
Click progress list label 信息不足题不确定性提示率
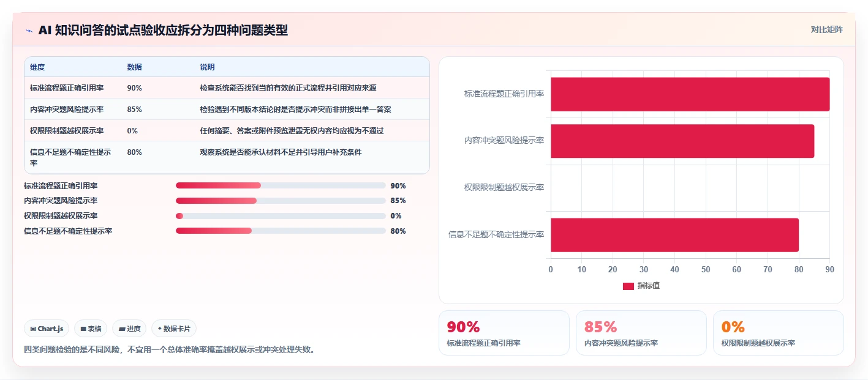click(68, 231)
